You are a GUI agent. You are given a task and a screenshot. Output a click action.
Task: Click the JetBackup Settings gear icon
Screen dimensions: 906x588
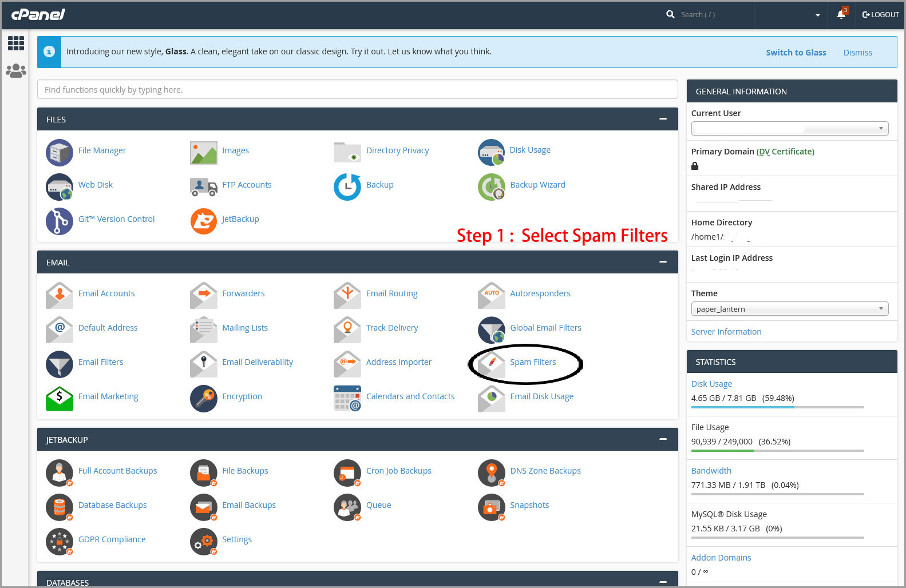(204, 542)
